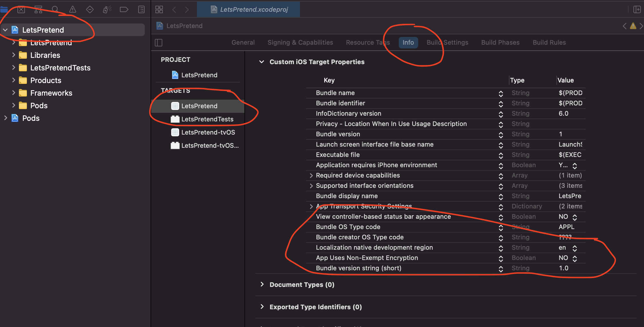Screen dimensions: 644x327
Task: Expand the Frameworks folder
Action: coord(13,93)
